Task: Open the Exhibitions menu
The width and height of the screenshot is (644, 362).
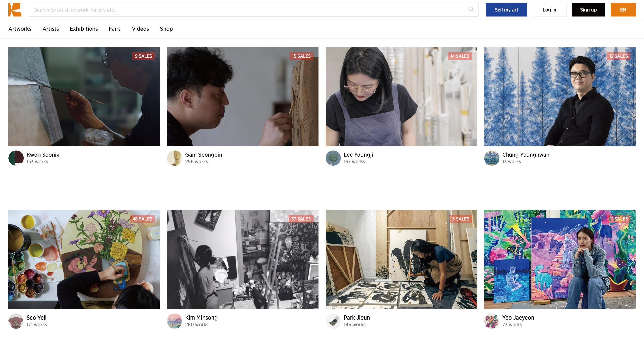Action: 84,29
